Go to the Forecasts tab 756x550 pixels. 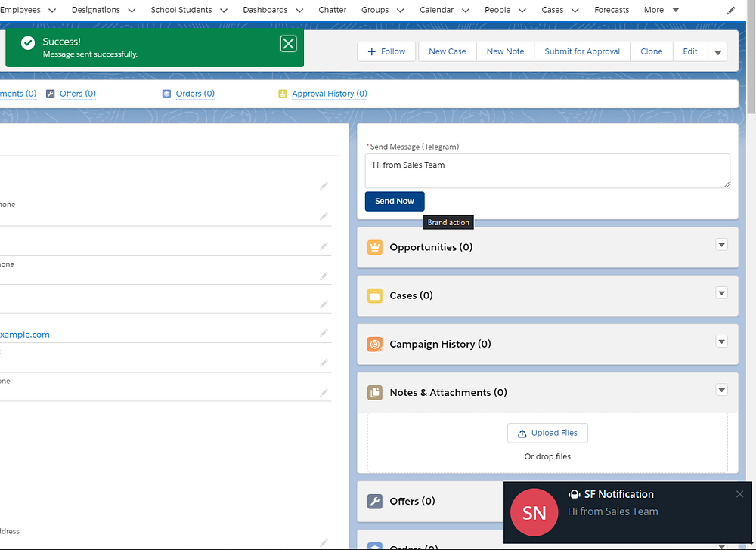pos(612,10)
